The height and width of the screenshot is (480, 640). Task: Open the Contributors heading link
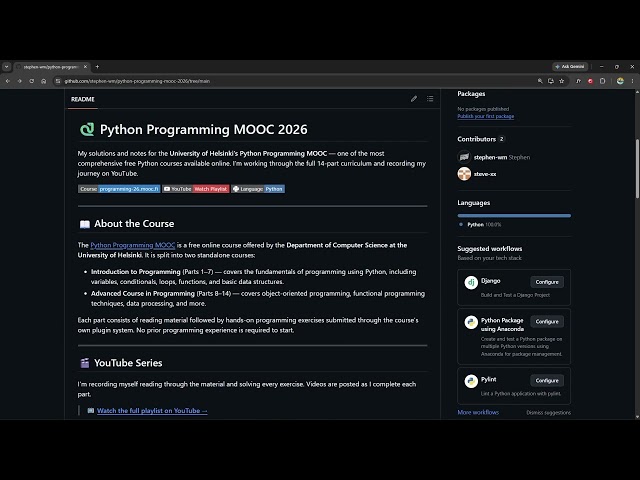tap(476, 139)
